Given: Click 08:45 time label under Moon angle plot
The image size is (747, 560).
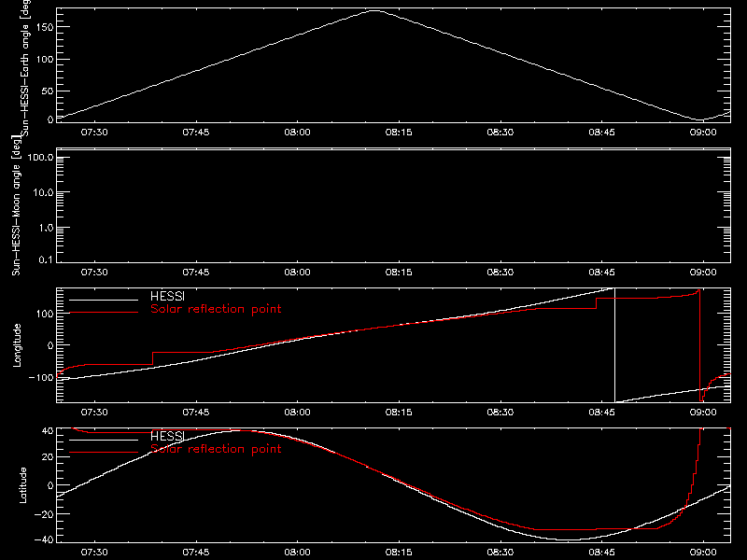Looking at the screenshot, I should click(601, 273).
